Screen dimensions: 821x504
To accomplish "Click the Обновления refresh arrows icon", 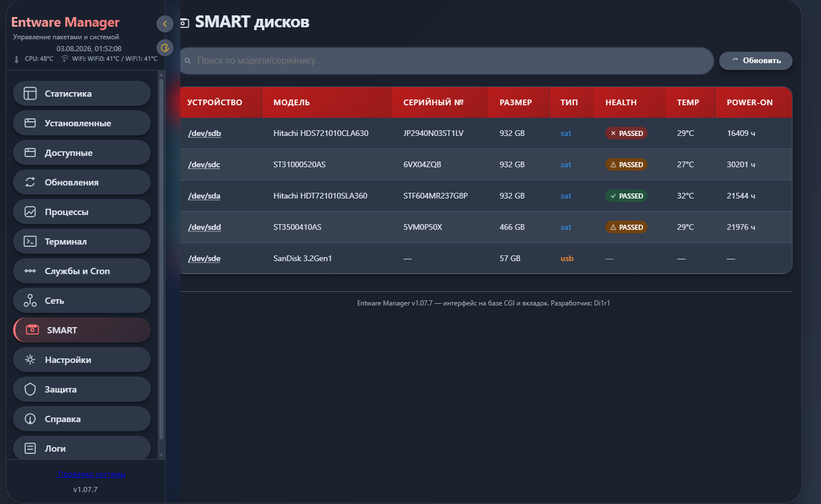I will (x=30, y=182).
